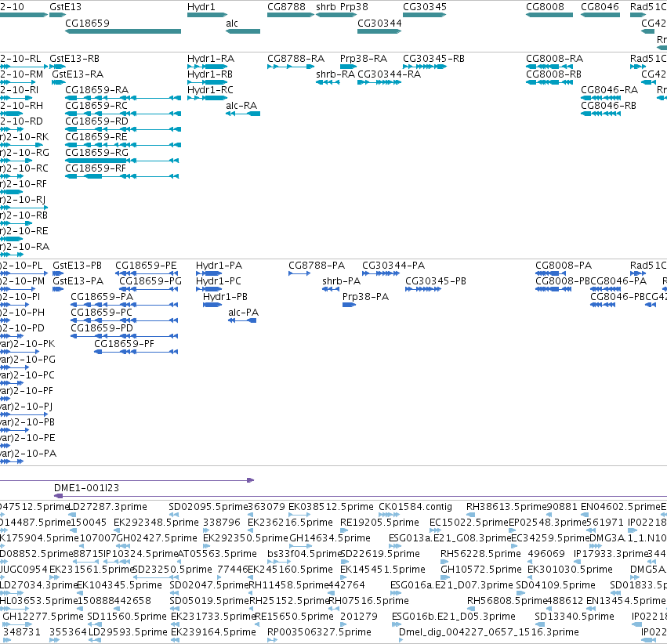Select the alc-PA protein feature
Screen dimensions: 667x644
[242, 320]
